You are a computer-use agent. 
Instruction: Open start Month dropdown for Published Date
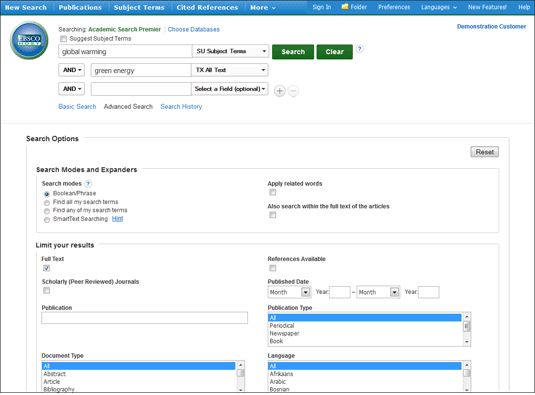click(x=289, y=292)
